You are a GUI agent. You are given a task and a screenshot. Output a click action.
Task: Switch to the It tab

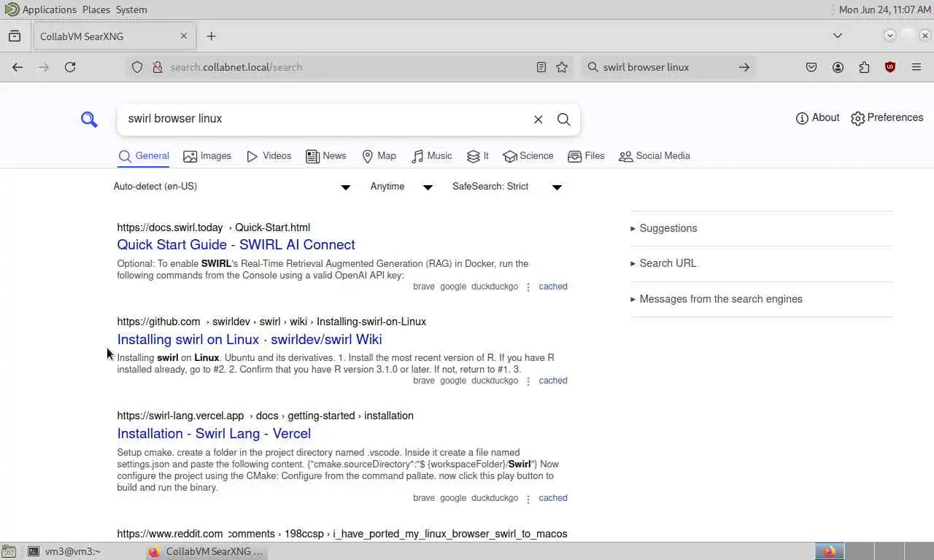478,156
